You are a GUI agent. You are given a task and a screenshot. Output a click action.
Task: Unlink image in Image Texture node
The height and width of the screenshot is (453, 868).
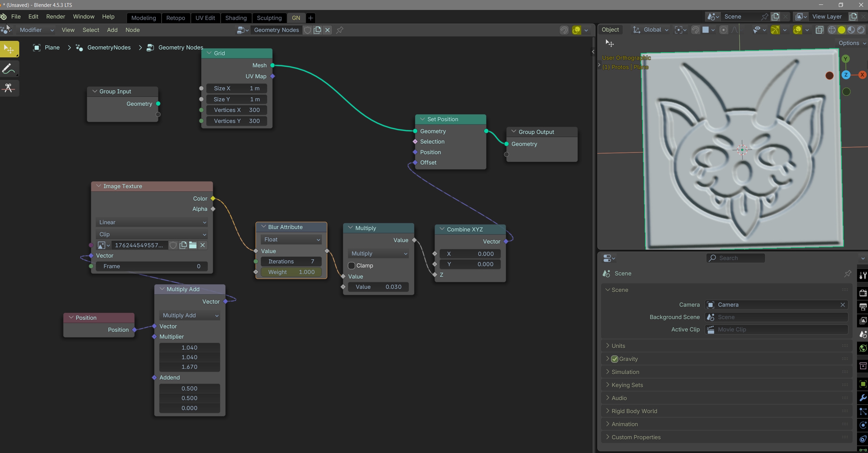[203, 245]
